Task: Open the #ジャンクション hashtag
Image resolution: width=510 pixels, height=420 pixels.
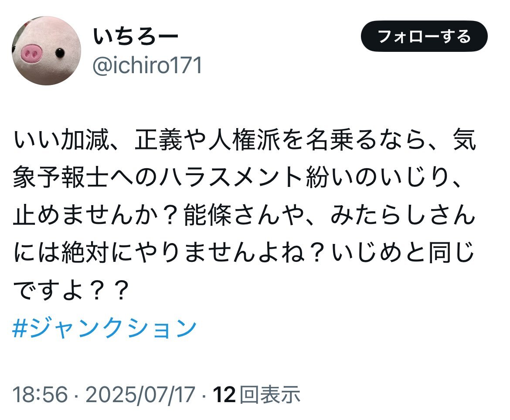Action: click(105, 328)
